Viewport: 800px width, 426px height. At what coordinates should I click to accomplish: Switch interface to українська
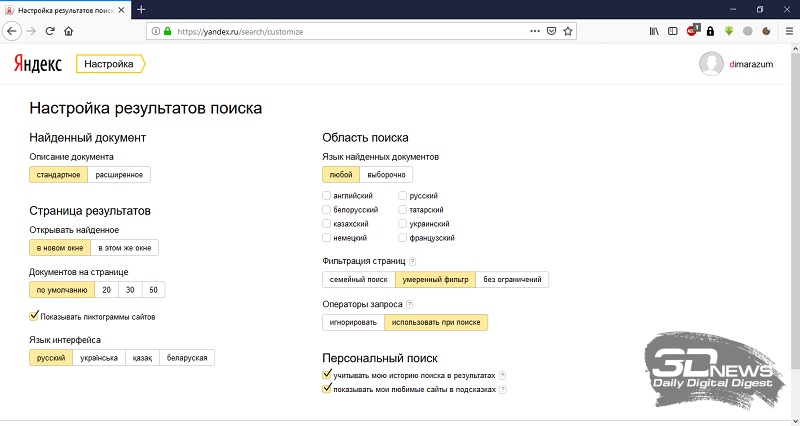click(x=99, y=358)
